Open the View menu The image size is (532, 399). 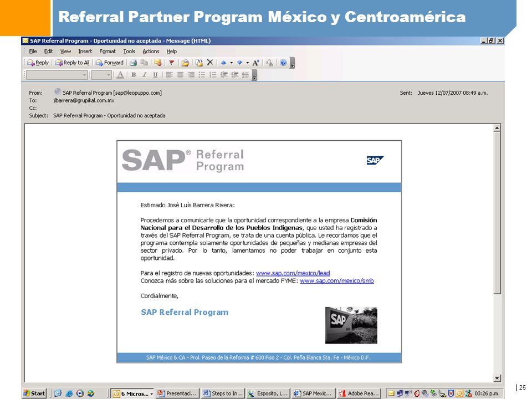(66, 51)
